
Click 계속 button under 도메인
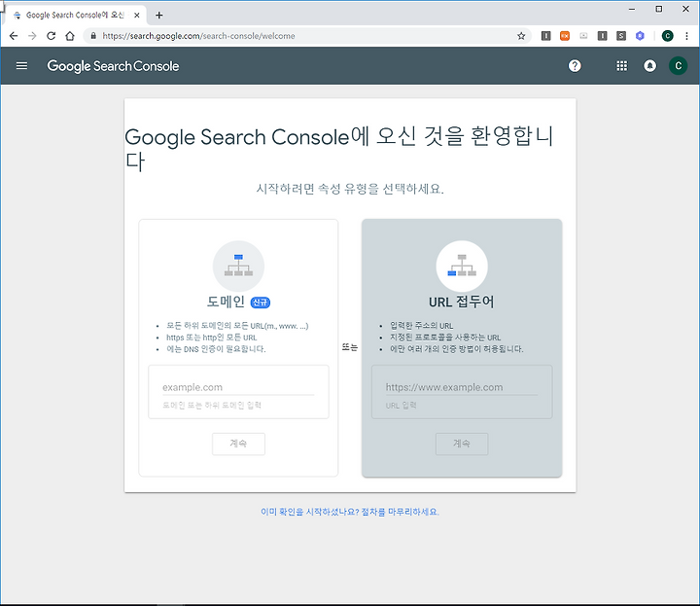[238, 444]
